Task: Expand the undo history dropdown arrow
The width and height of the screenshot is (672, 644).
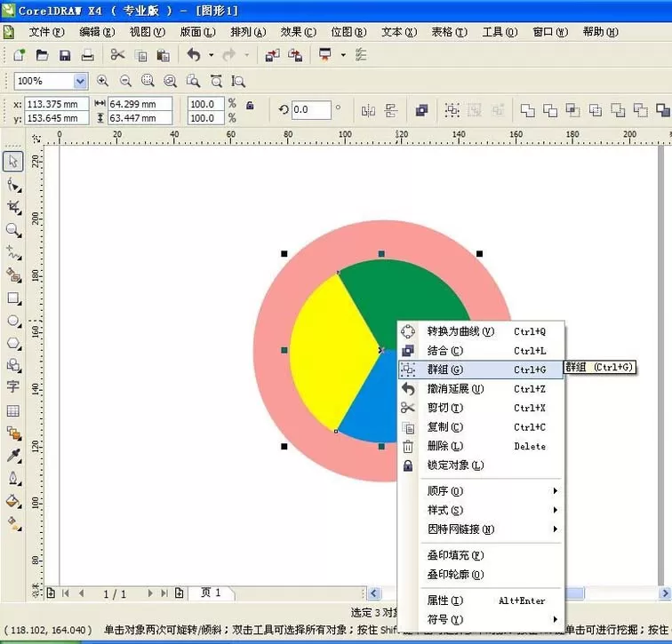Action: click(x=211, y=55)
